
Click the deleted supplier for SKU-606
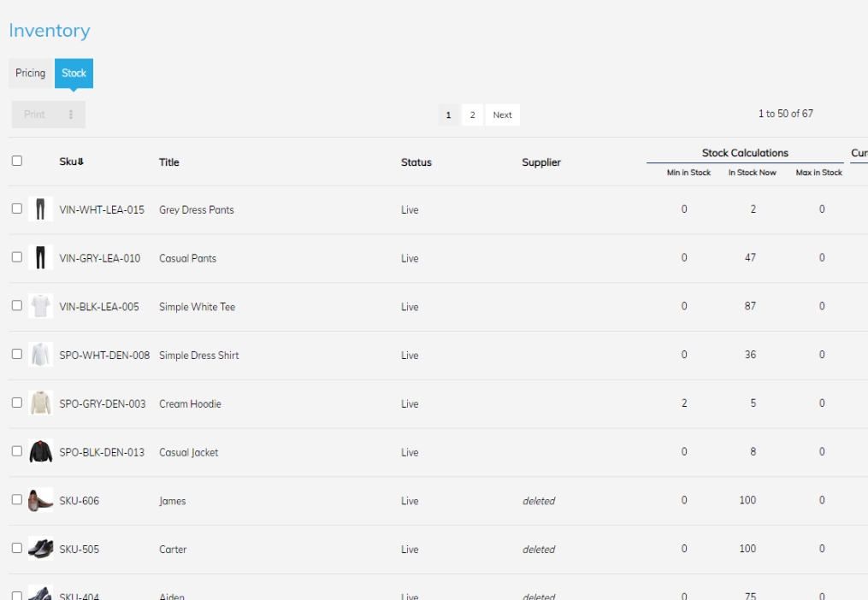pyautogui.click(x=539, y=501)
